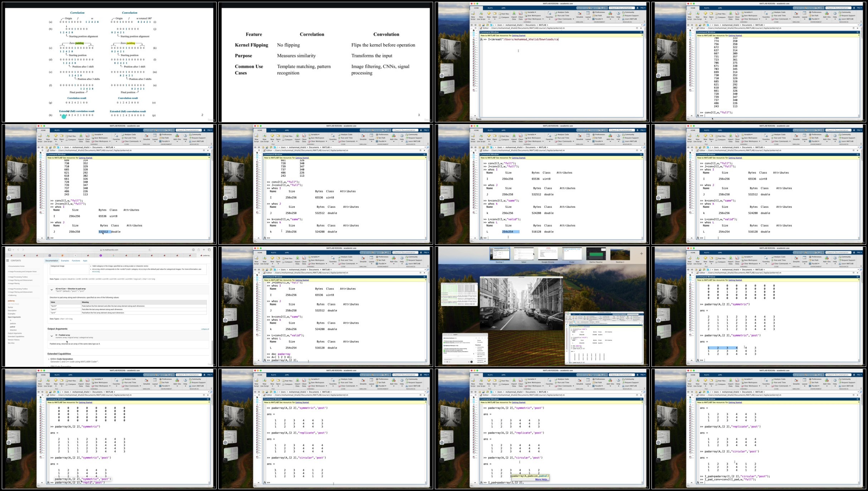868x491 pixels.
Task: Collapse the 'direction — Direction to pad array' section
Action: point(52,290)
